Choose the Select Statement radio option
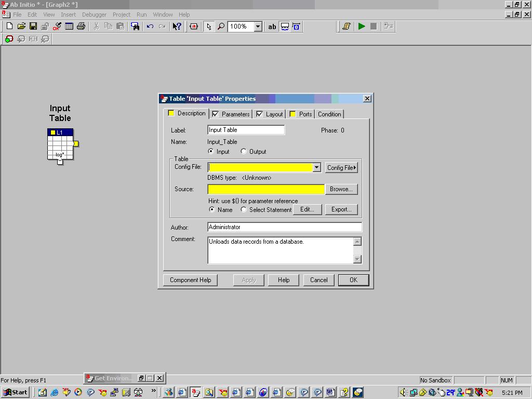 [244, 209]
